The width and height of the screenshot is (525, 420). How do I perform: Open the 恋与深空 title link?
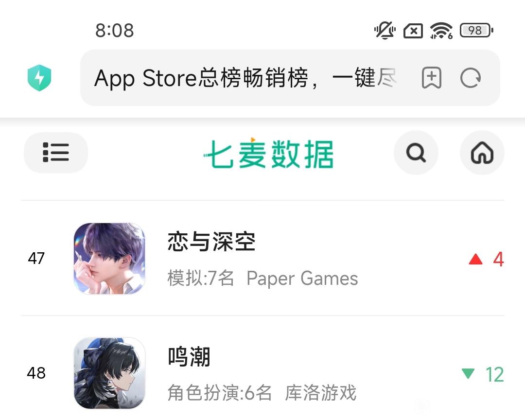[211, 242]
